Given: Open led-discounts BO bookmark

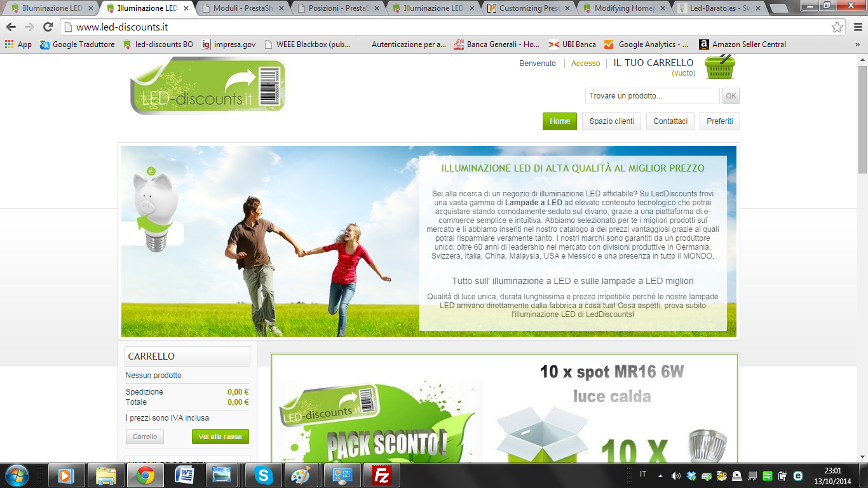Looking at the screenshot, I should click(158, 44).
